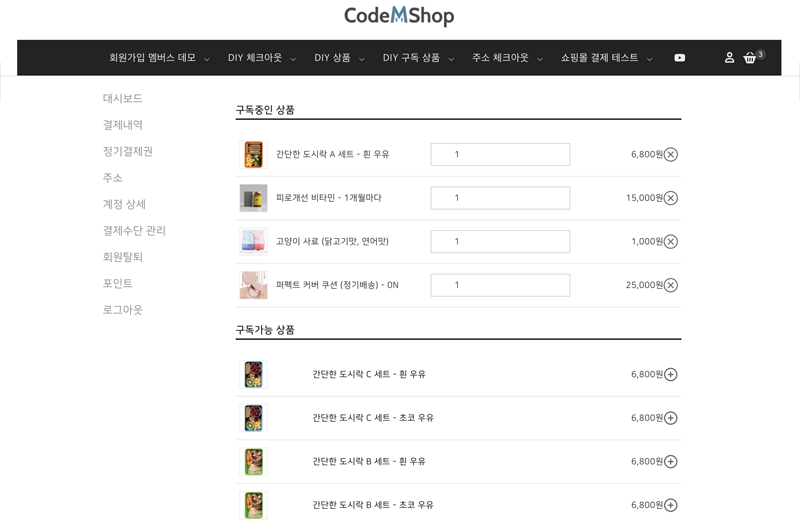Click 로그아웃 in sidebar
The width and height of the screenshot is (800, 525).
click(123, 310)
